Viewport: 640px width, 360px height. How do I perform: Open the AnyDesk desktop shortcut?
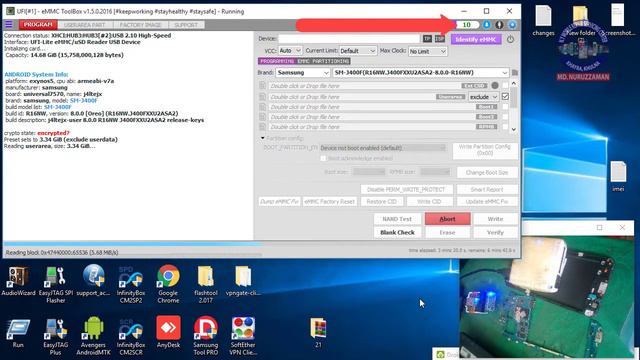168,333
